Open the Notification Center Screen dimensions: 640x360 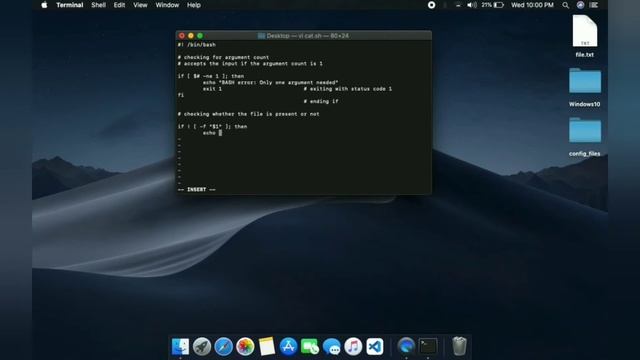click(x=594, y=5)
